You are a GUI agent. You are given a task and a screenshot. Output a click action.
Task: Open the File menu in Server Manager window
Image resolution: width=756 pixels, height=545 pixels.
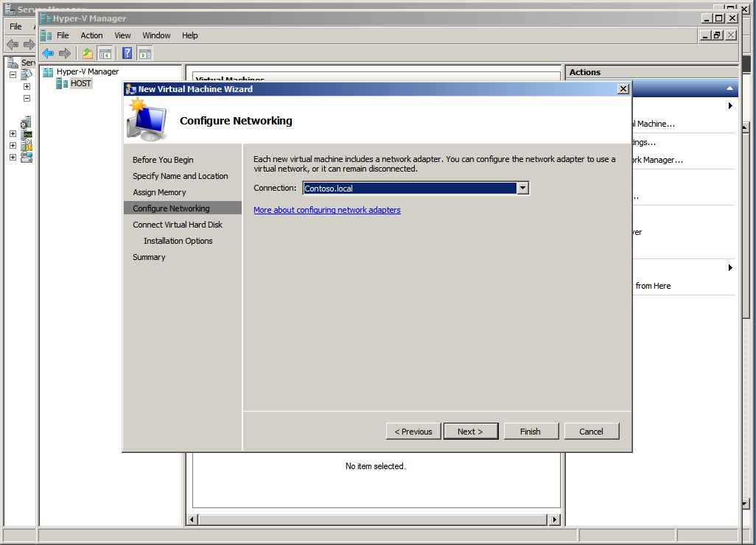click(16, 27)
